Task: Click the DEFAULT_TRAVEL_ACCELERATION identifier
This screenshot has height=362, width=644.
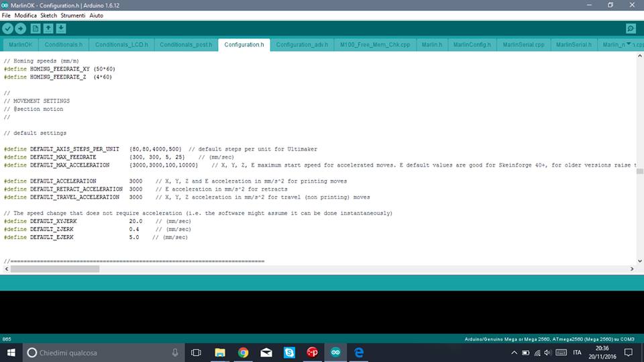Action: [x=74, y=197]
